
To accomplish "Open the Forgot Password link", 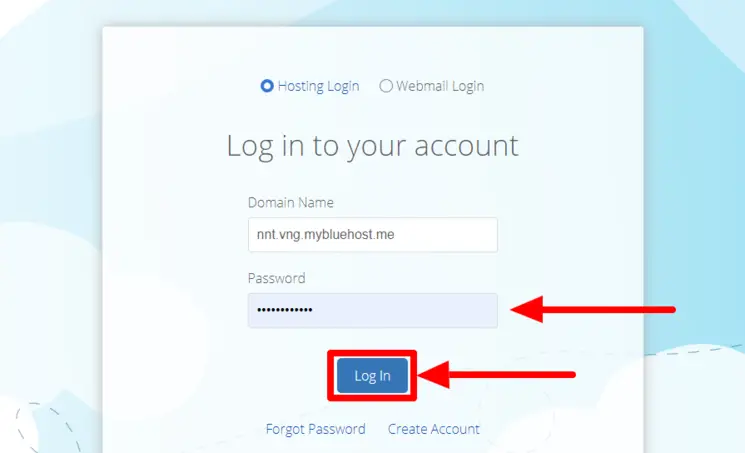I will (x=315, y=429).
